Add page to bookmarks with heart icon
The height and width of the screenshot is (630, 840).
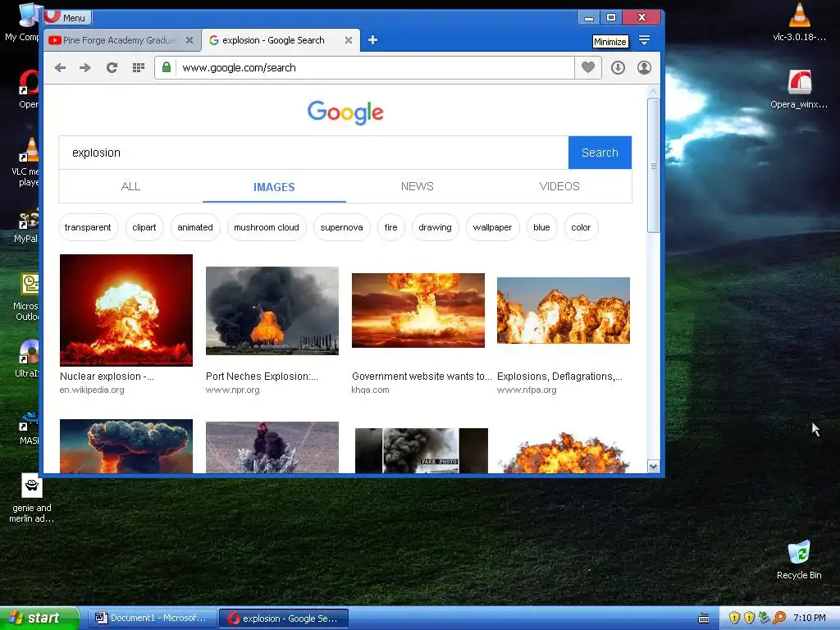(x=587, y=67)
